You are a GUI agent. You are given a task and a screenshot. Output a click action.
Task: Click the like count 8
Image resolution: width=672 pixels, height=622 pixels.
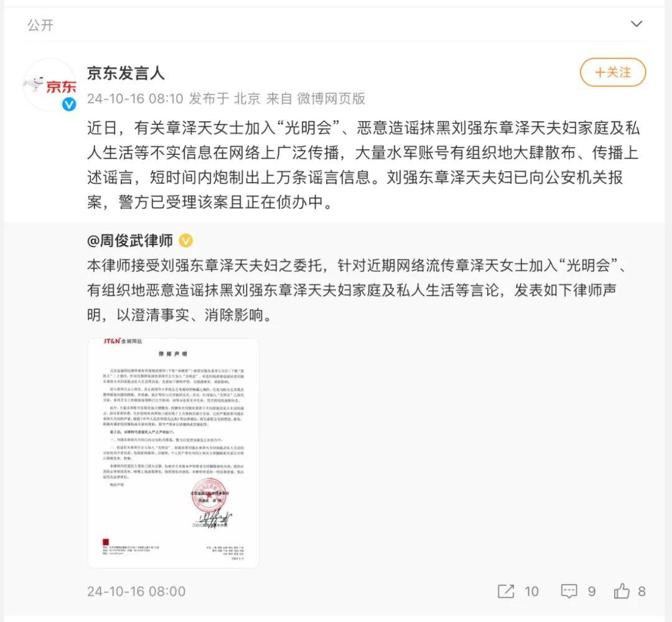642,591
